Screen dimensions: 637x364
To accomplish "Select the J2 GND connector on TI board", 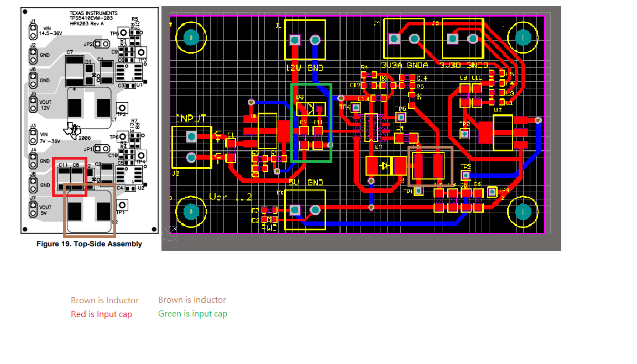I will pyautogui.click(x=33, y=56).
